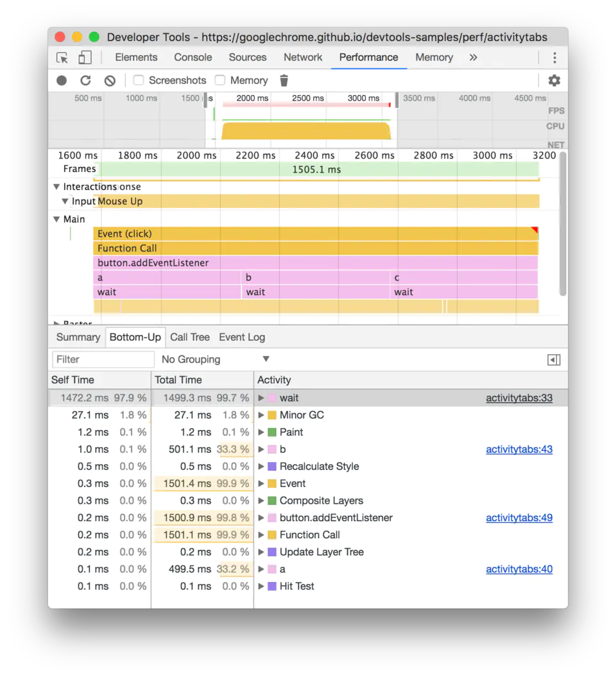616x677 pixels.
Task: Start profiling and reload the page
Action: [x=85, y=80]
